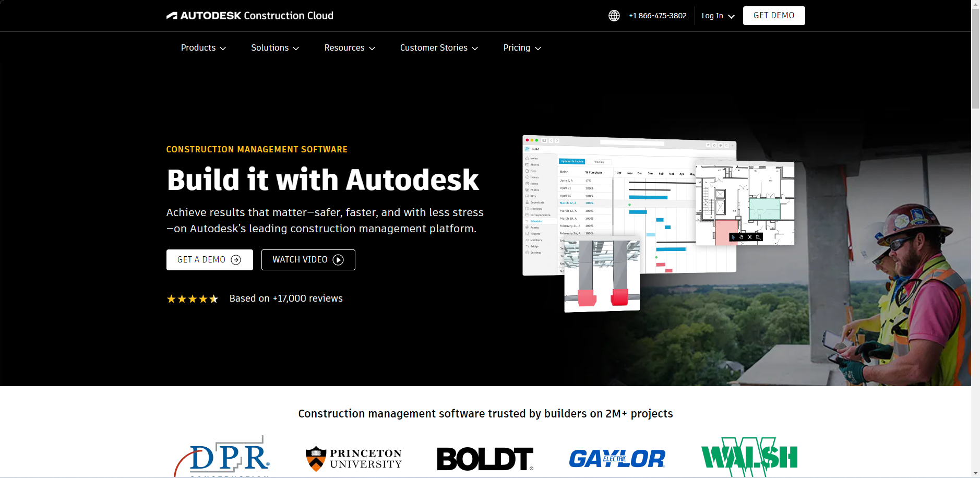Image resolution: width=980 pixels, height=478 pixels.
Task: Click the 'Based on +17,000 reviews' text
Action: point(286,298)
